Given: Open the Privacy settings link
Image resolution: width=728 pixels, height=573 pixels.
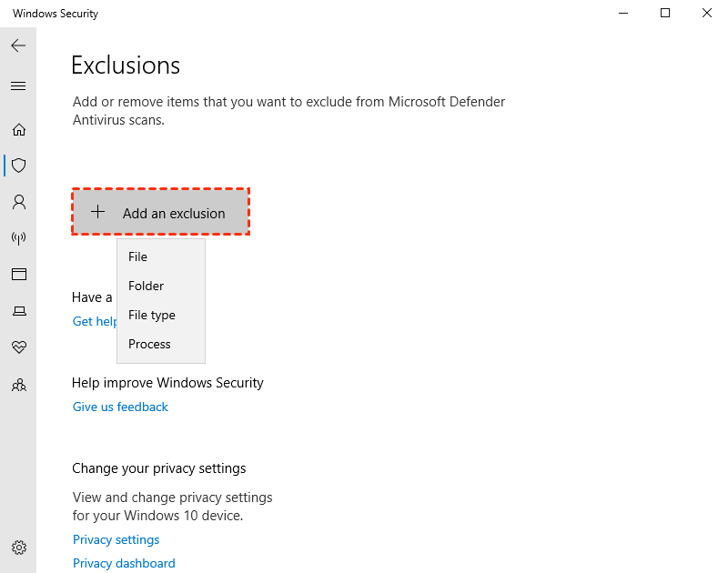Looking at the screenshot, I should (x=116, y=540).
